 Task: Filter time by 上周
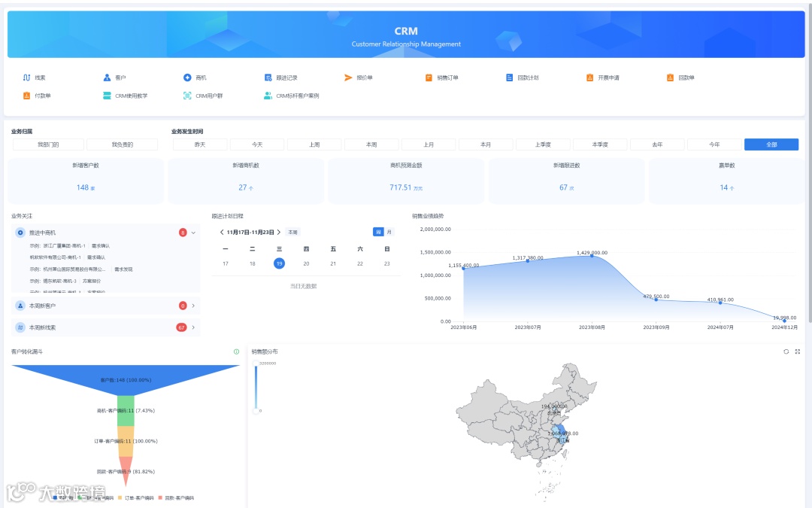click(x=314, y=144)
